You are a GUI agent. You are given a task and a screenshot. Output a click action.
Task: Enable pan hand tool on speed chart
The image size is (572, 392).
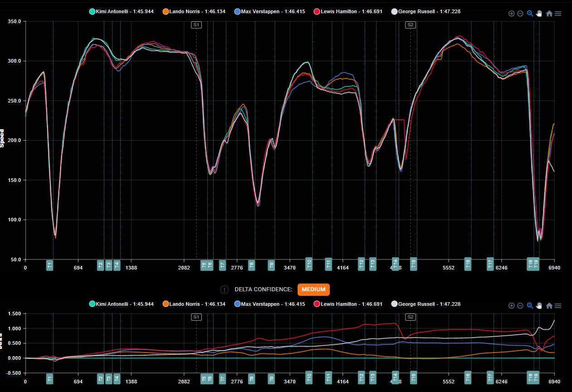point(539,14)
